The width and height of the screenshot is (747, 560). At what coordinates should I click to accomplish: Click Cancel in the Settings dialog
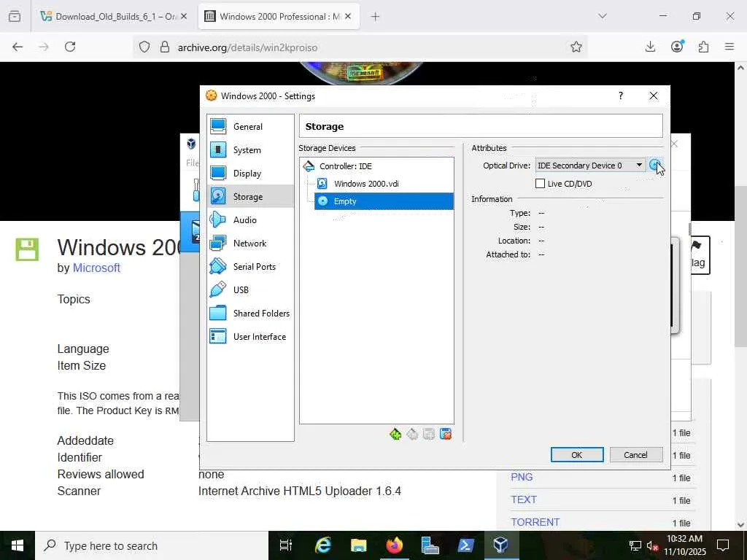click(636, 455)
